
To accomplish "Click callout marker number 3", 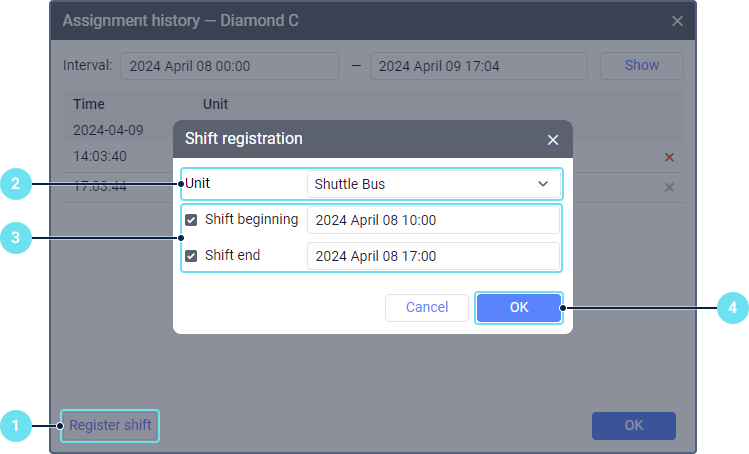I will [x=15, y=238].
